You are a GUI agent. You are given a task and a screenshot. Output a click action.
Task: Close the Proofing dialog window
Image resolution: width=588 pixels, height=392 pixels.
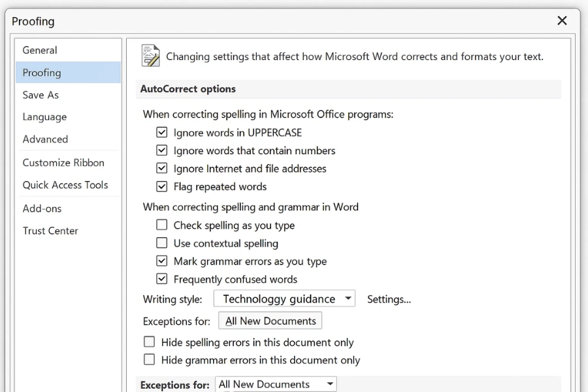562,21
